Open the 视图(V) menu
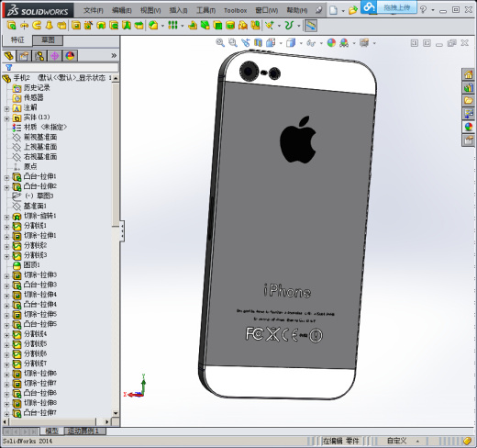This screenshot has width=477, height=448. point(150,10)
